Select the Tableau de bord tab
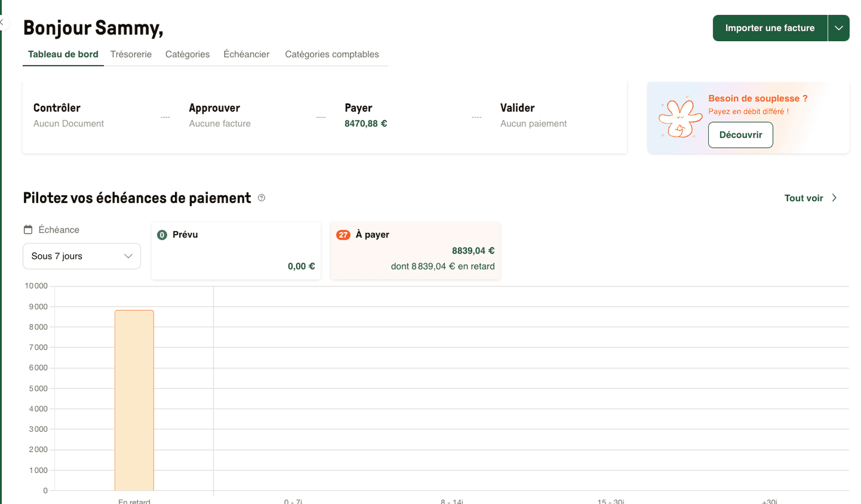The height and width of the screenshot is (504, 861). tap(63, 54)
